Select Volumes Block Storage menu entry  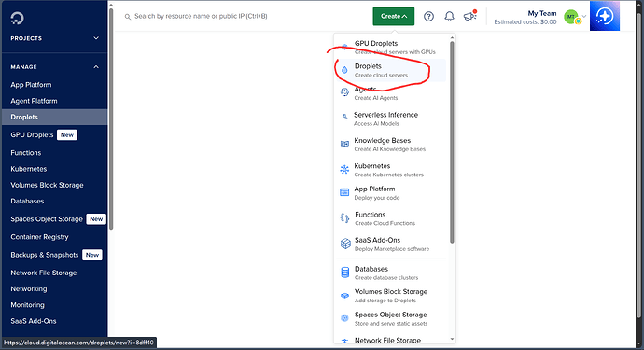(391, 296)
